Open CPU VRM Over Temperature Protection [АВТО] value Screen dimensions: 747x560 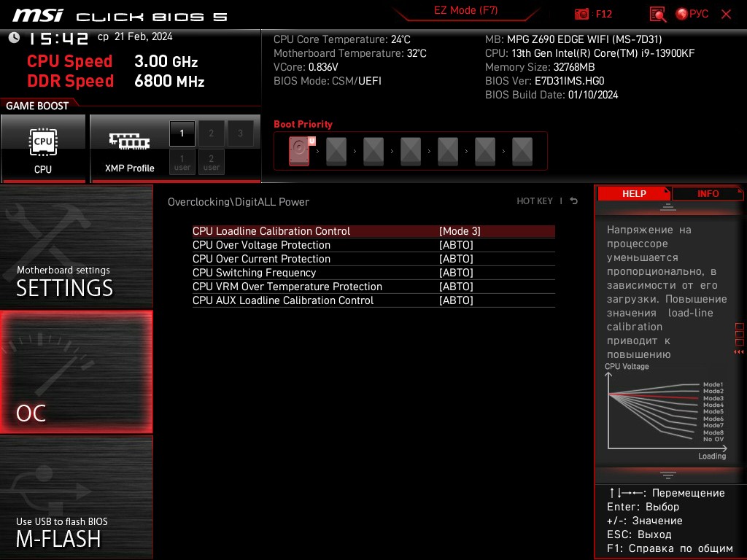pyautogui.click(x=456, y=286)
